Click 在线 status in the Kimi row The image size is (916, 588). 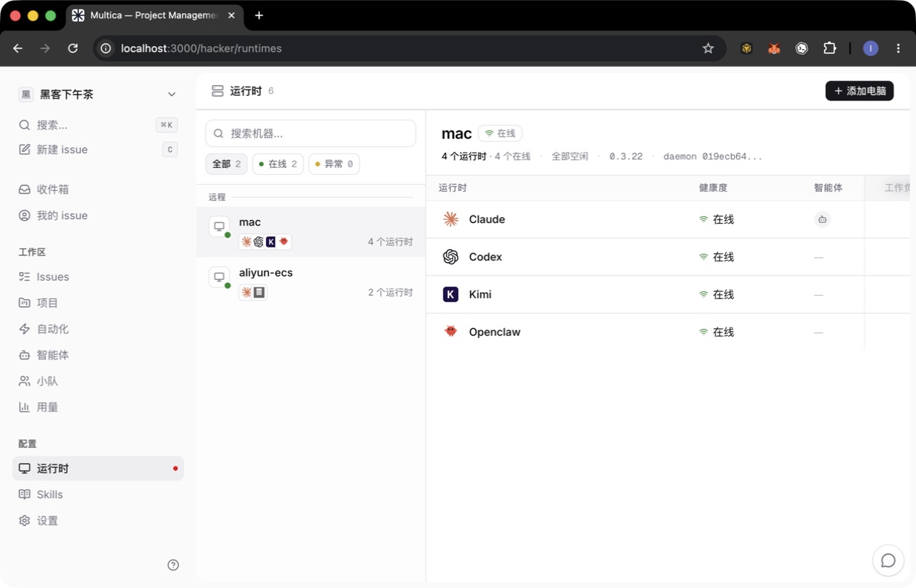[717, 294]
